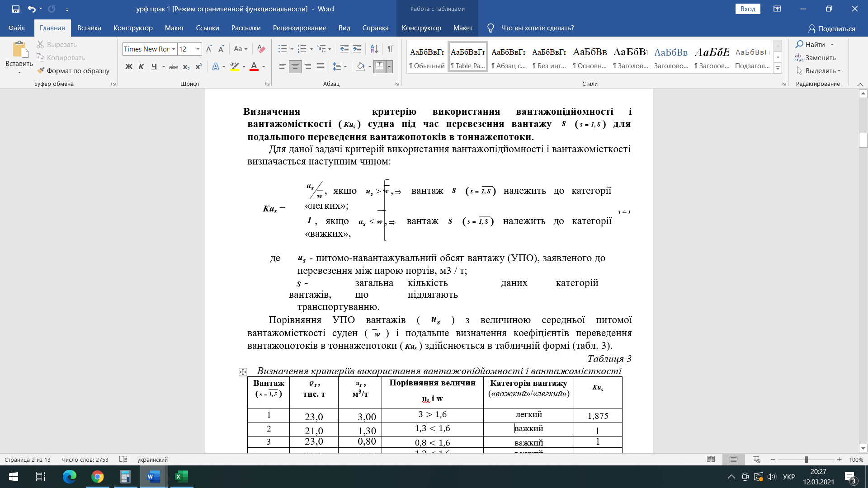Open the table tools Макет tab
This screenshot has width=868, height=488.
coord(463,28)
